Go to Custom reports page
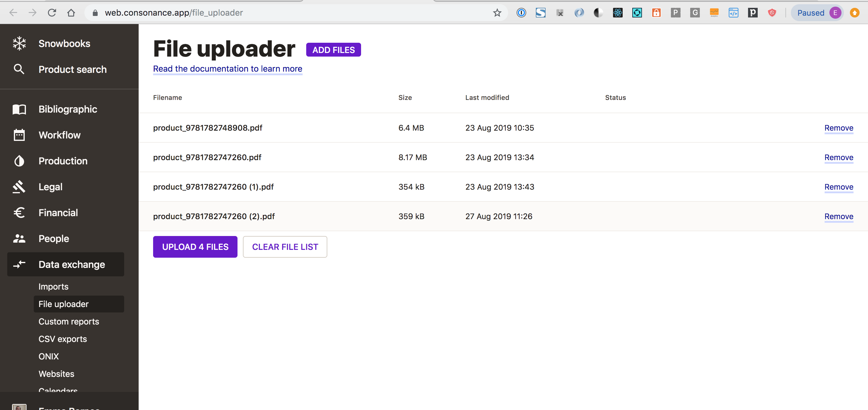 [x=69, y=321]
